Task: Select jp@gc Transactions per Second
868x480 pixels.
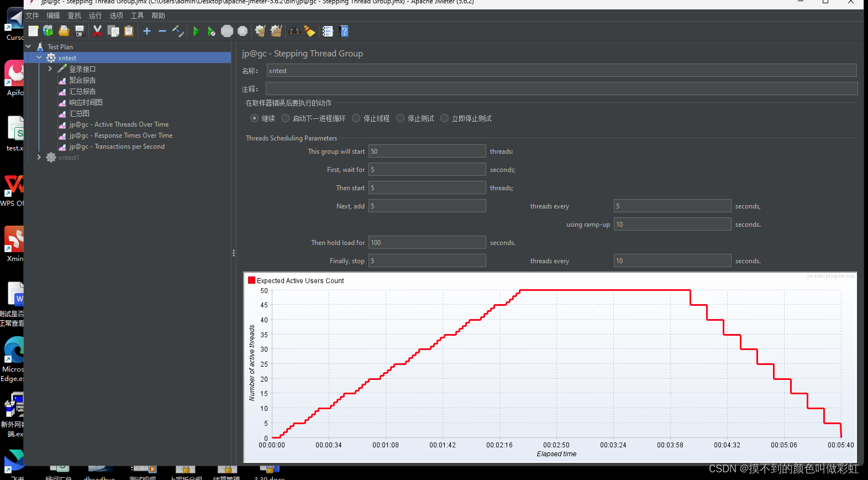Action: [117, 147]
